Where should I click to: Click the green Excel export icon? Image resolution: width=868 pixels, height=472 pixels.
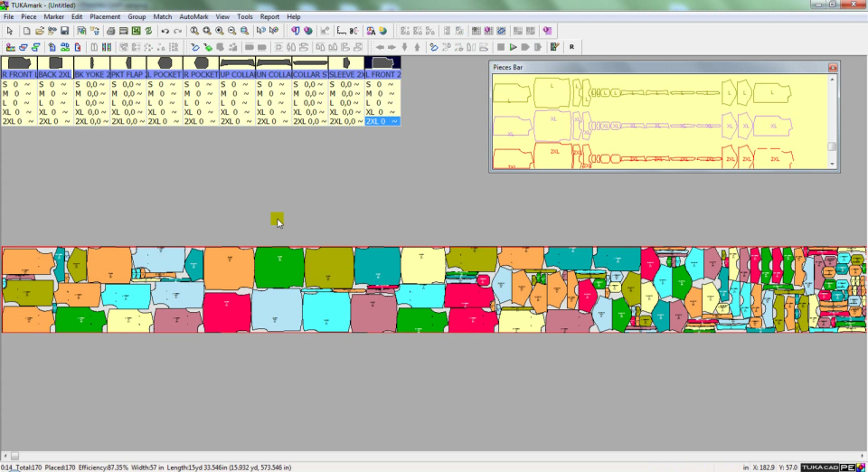point(137,31)
